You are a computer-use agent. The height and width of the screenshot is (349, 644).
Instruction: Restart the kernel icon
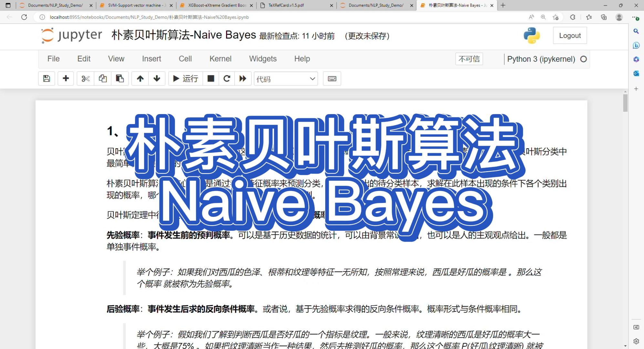[227, 79]
